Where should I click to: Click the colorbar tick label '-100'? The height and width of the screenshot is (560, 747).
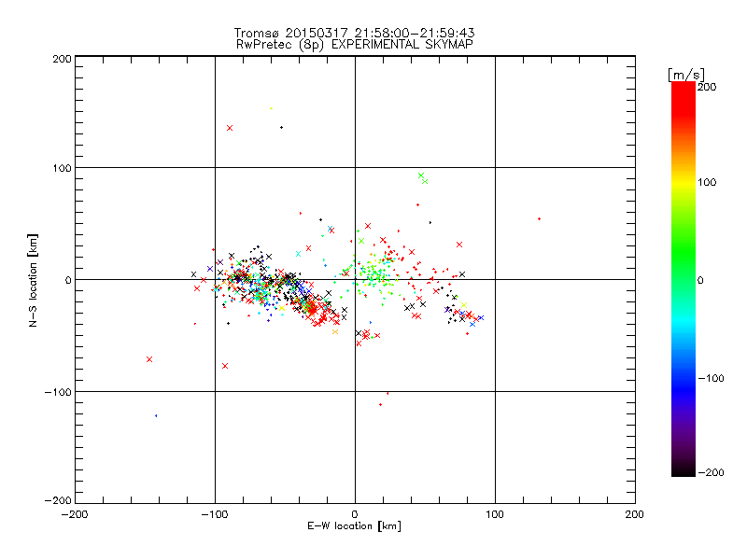[711, 378]
